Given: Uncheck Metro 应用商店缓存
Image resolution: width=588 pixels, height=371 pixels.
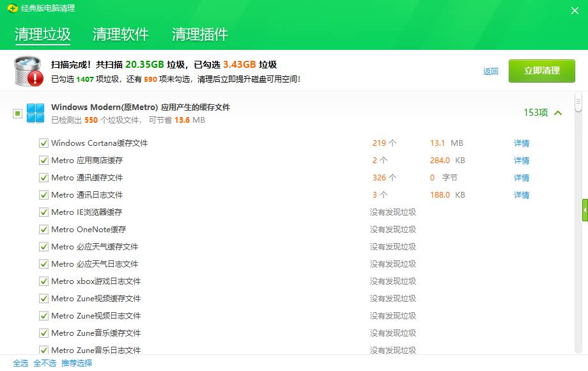Looking at the screenshot, I should (x=44, y=160).
